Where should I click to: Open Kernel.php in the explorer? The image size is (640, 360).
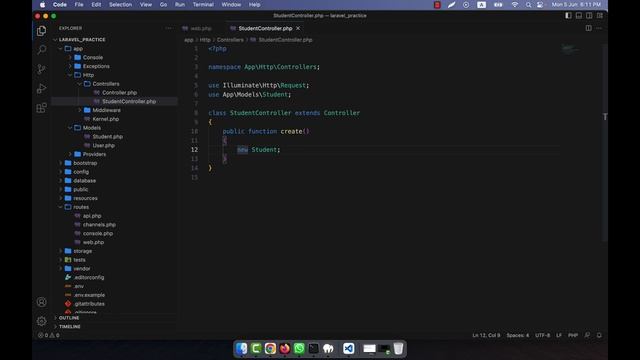105,119
